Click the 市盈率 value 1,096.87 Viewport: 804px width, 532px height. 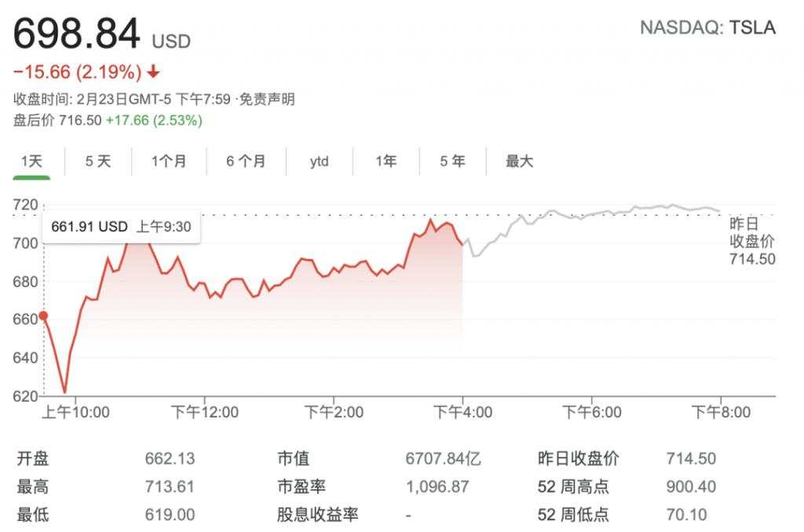coord(437,486)
